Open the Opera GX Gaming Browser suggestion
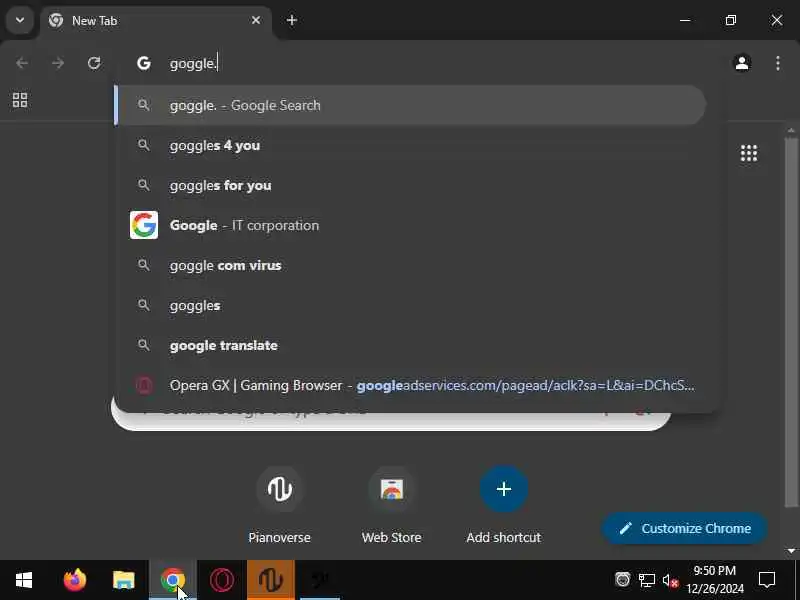The height and width of the screenshot is (600, 800). coord(411,385)
